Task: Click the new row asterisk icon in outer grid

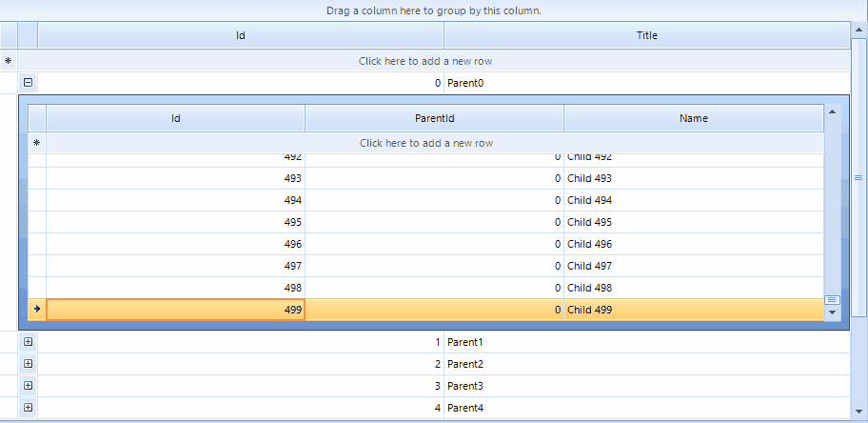Action: click(9, 61)
